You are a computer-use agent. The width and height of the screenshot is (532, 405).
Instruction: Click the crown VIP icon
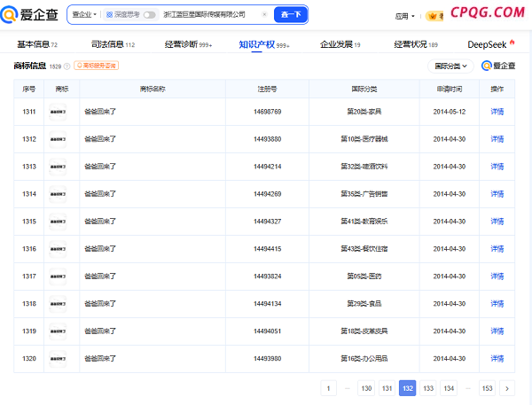click(x=433, y=16)
